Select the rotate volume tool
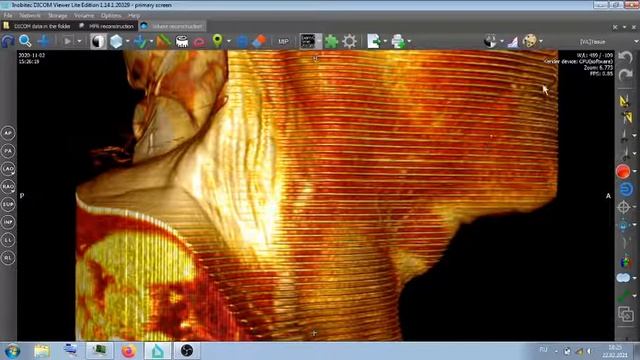The width and height of the screenshot is (640, 360). tap(8, 41)
